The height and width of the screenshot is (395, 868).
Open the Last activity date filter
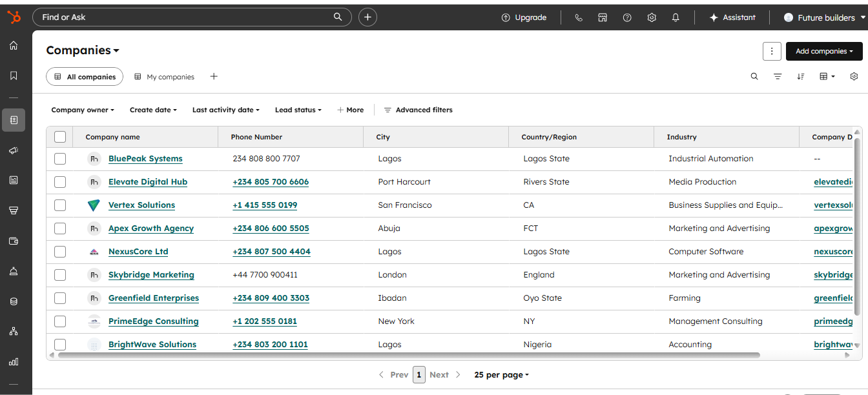(226, 110)
